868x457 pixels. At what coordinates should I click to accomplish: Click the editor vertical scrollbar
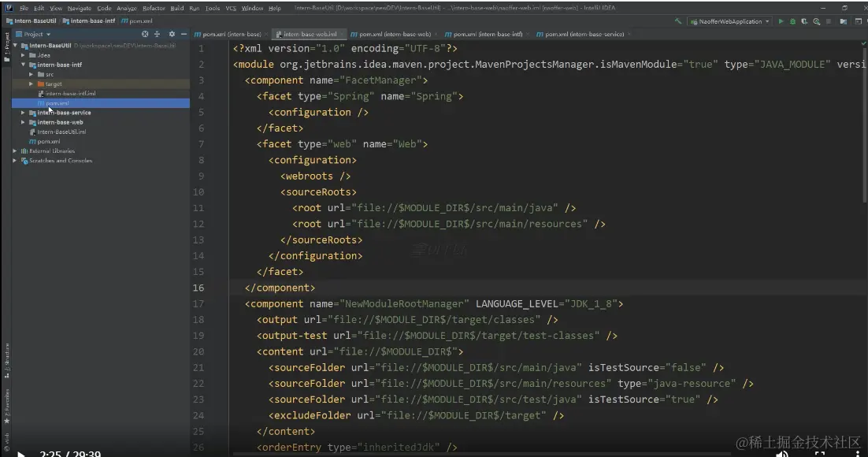click(x=865, y=126)
